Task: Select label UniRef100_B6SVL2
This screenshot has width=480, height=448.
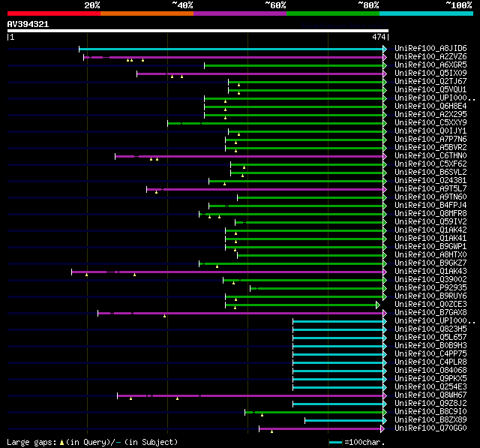Action: (x=430, y=173)
